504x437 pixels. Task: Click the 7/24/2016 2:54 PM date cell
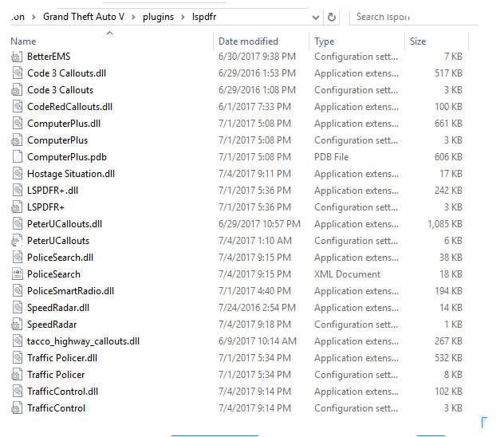(x=257, y=308)
